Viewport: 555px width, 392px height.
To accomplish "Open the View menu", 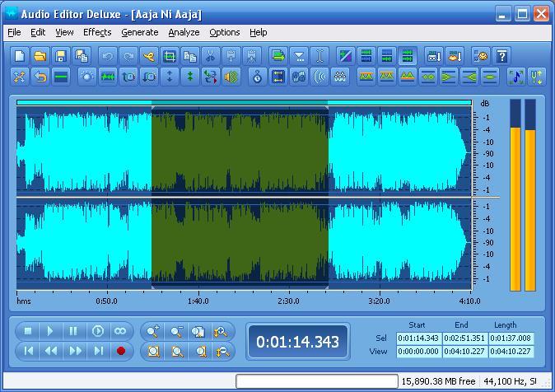I will 64,32.
